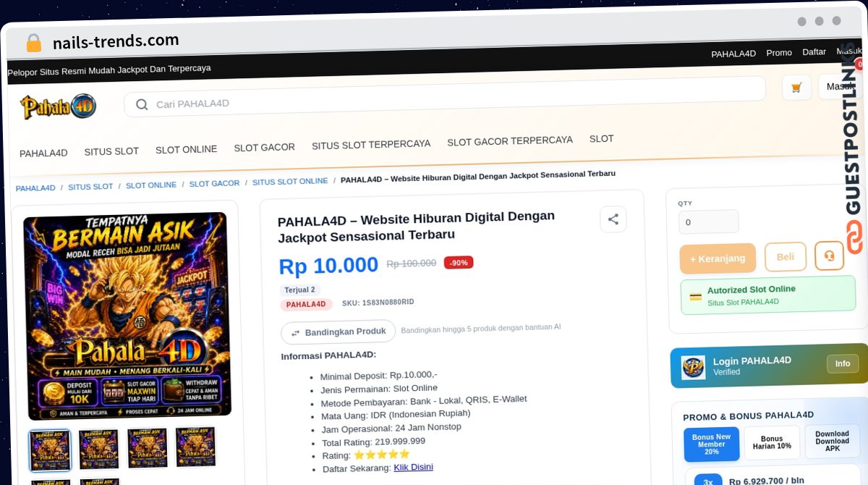Click SLOT ONLINE breadcrumb link
The width and height of the screenshot is (868, 485).
click(x=151, y=185)
